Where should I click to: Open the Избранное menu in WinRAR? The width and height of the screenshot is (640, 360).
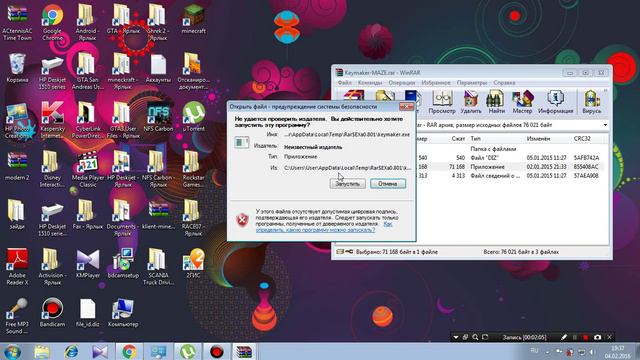click(x=436, y=82)
